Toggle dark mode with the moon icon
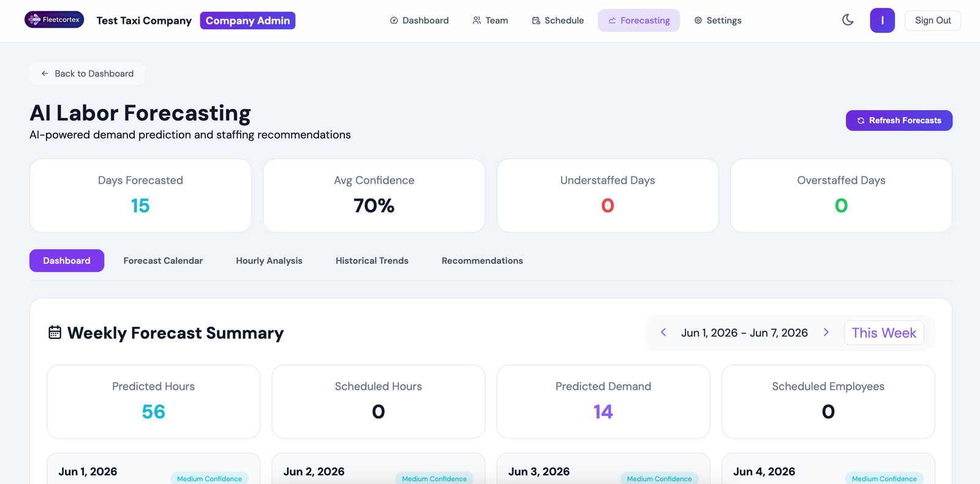The width and height of the screenshot is (980, 484). pos(848,20)
